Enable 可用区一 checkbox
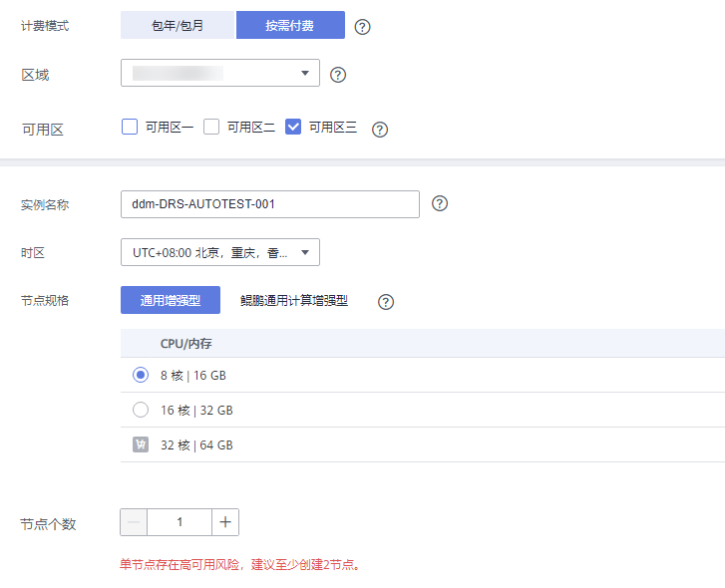 click(x=129, y=127)
